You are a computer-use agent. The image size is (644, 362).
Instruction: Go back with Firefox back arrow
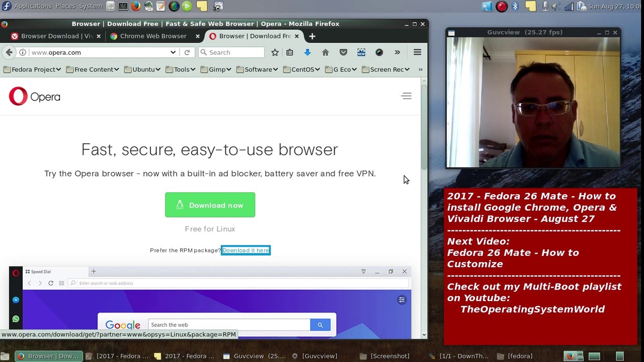pyautogui.click(x=9, y=52)
